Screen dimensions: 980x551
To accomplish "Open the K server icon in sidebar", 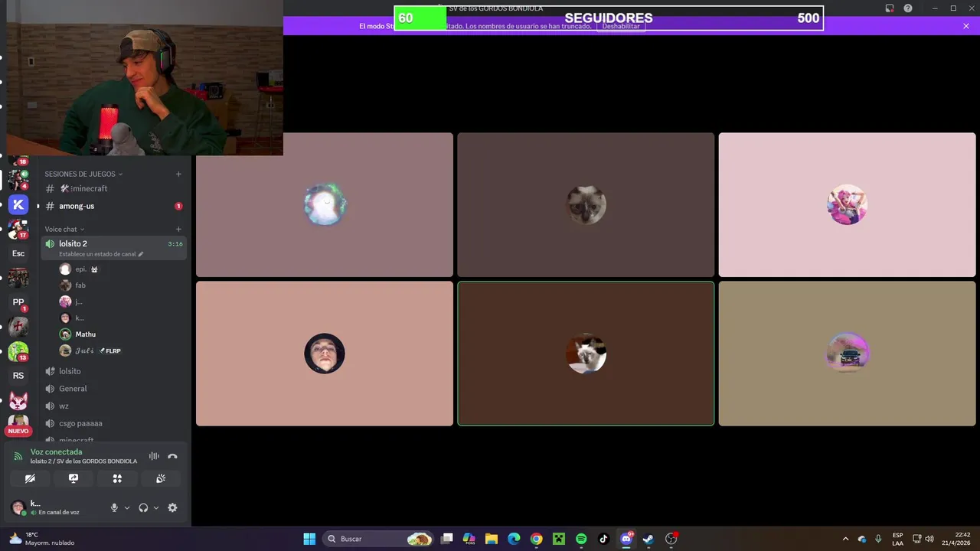I will 18,204.
